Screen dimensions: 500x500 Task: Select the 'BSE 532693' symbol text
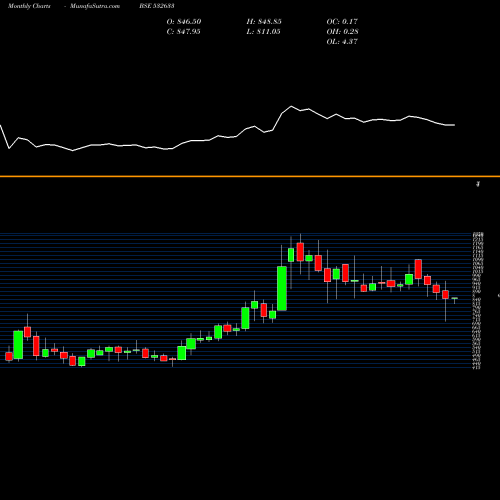pos(157,6)
